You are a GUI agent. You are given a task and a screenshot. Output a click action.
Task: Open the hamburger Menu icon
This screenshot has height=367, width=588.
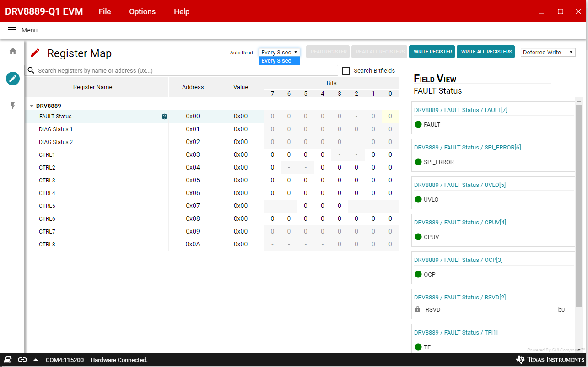pyautogui.click(x=12, y=30)
